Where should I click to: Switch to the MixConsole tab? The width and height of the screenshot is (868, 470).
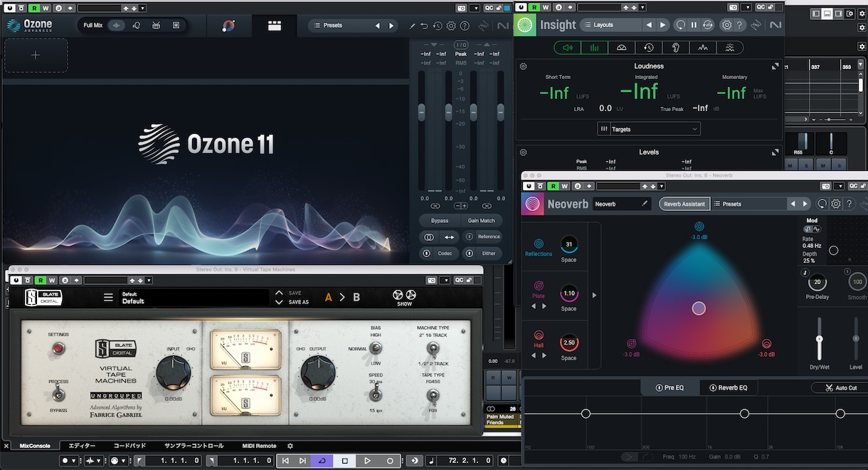click(35, 446)
